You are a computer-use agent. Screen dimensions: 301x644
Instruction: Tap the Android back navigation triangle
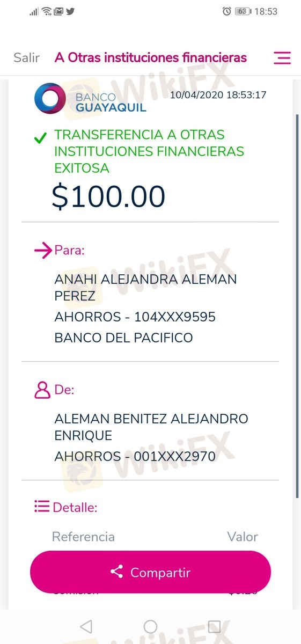[86, 626]
